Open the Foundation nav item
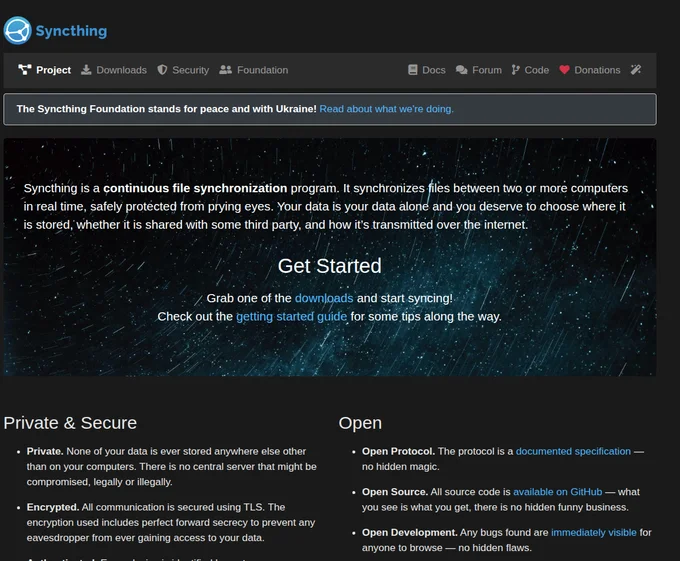The height and width of the screenshot is (561, 680). click(x=262, y=70)
